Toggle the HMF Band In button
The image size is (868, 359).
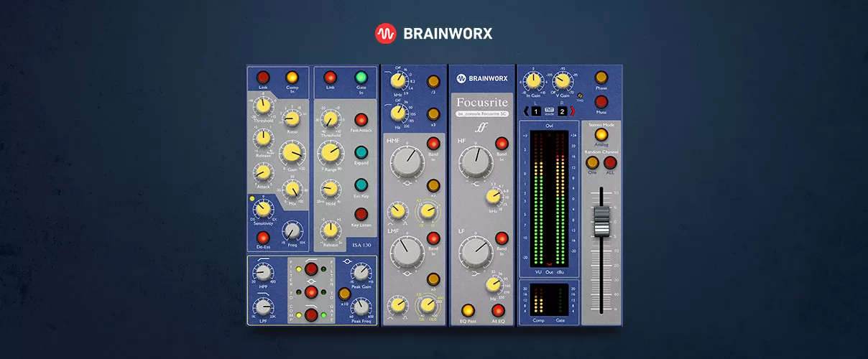(433, 144)
